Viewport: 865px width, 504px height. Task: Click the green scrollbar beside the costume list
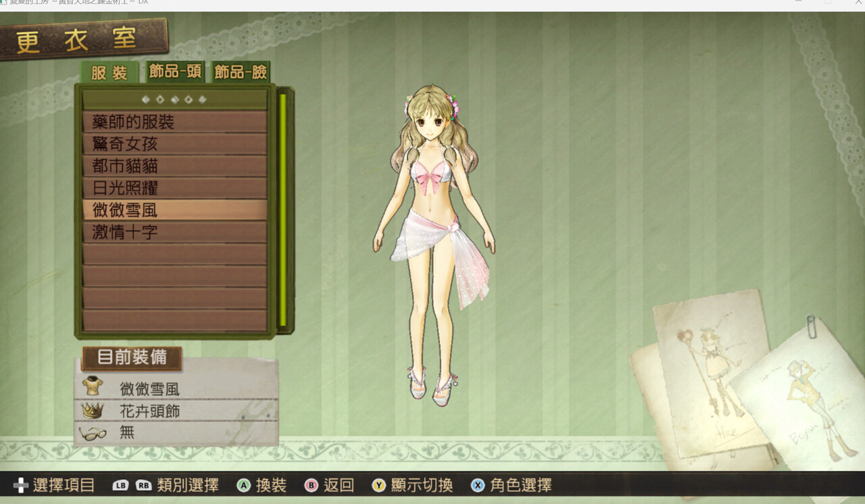click(x=283, y=209)
